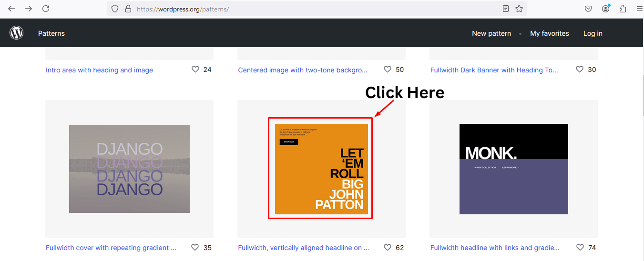
Task: Open 'Fullwidth, vertically aligned headline on...' link
Action: (304, 248)
